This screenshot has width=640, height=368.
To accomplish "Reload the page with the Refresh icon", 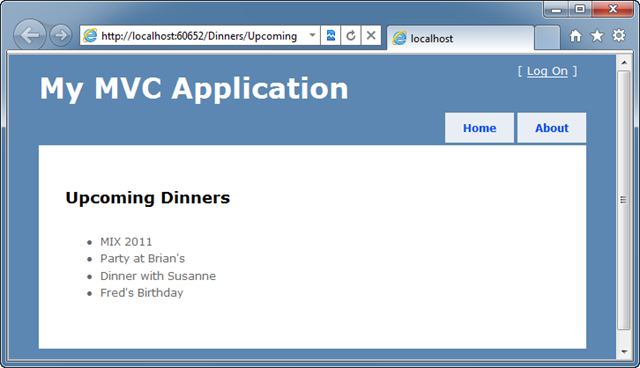I will click(351, 35).
